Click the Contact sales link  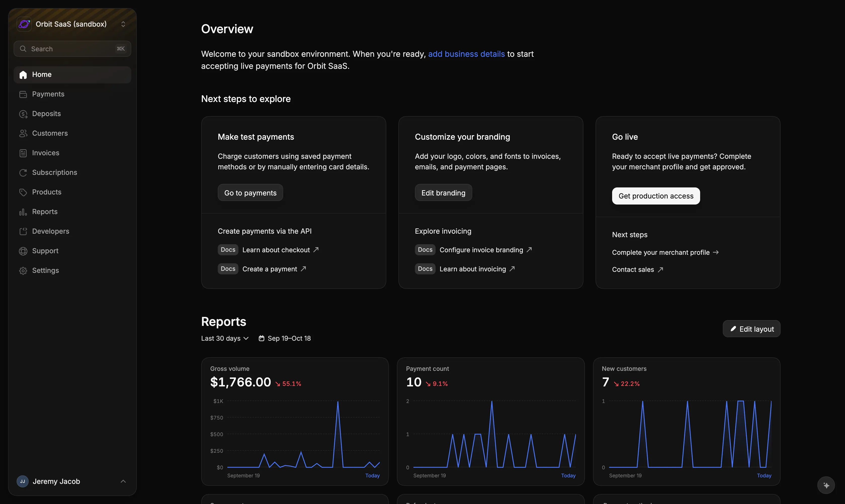[x=637, y=270]
